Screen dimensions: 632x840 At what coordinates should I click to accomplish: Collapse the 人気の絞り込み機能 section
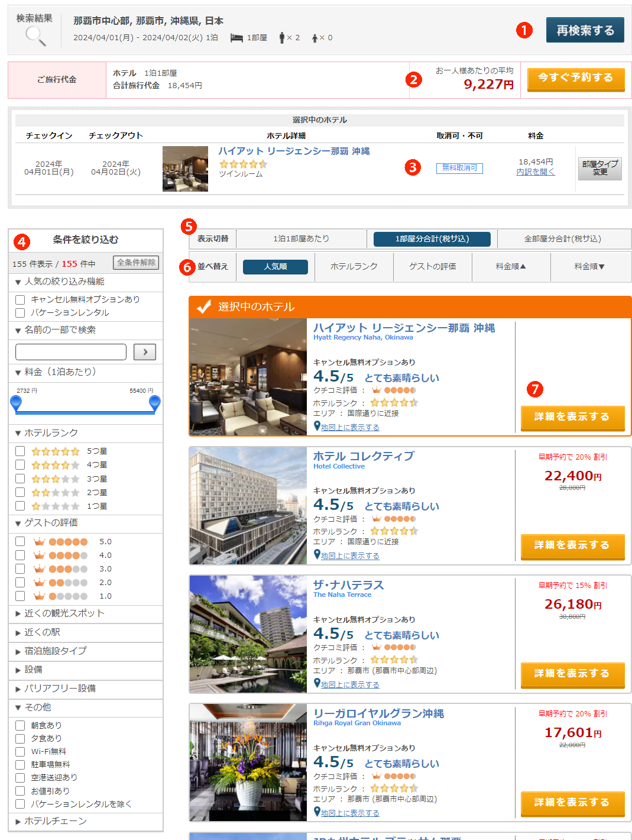[x=86, y=282]
